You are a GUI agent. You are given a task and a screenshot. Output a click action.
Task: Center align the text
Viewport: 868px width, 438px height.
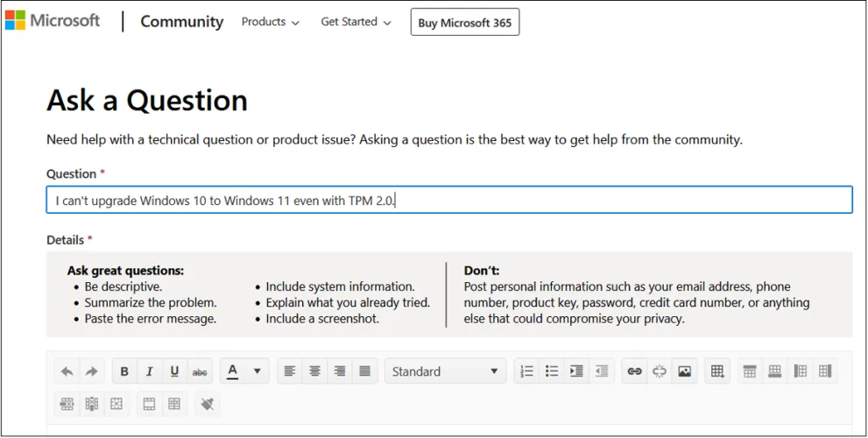tap(314, 371)
